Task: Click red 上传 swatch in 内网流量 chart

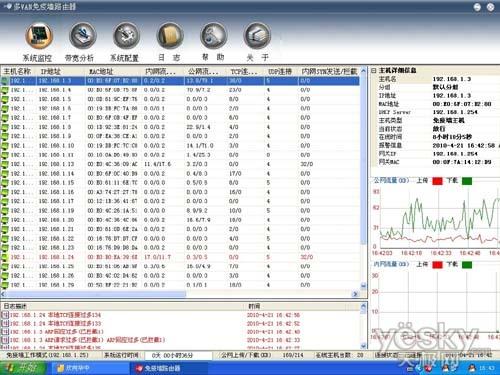Action: coord(437,265)
